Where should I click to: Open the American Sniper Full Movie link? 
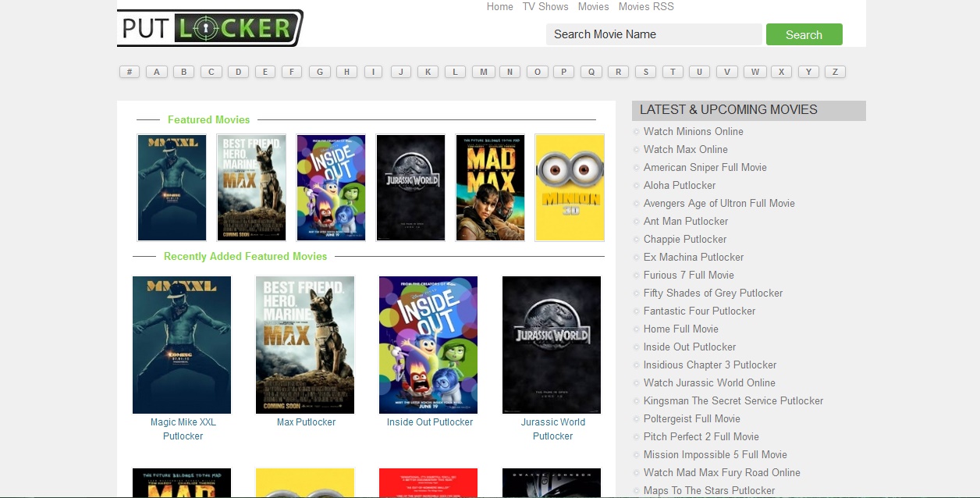705,168
